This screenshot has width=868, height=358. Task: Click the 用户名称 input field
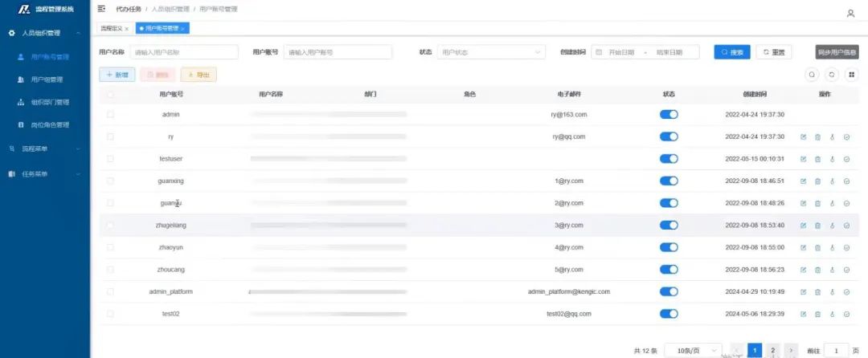pyautogui.click(x=184, y=52)
